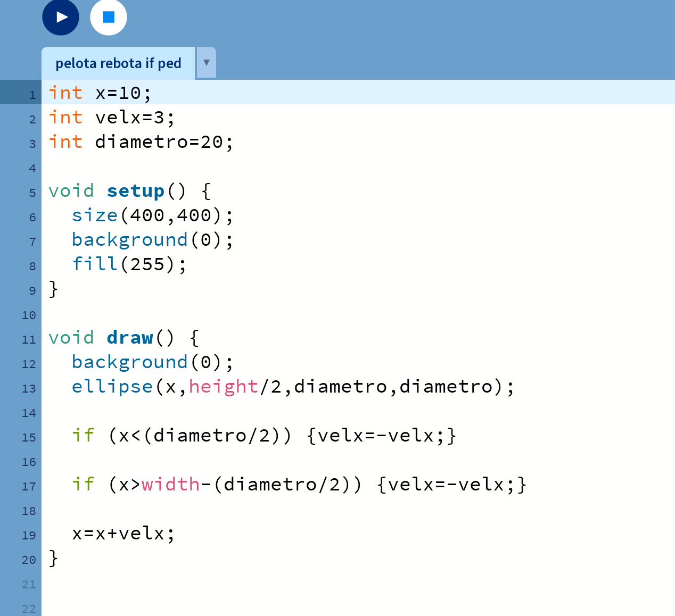Click the closing brace on line 20
The width and height of the screenshot is (675, 616).
point(53,558)
